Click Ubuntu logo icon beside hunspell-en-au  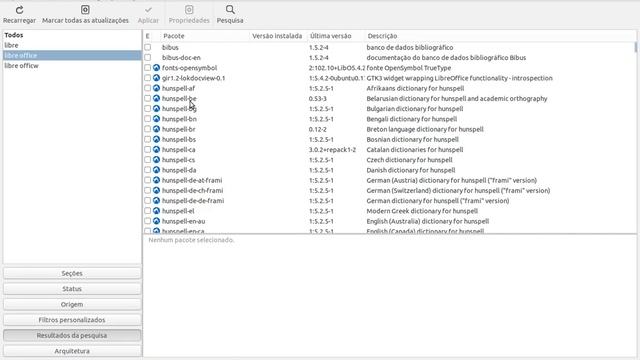click(x=156, y=221)
